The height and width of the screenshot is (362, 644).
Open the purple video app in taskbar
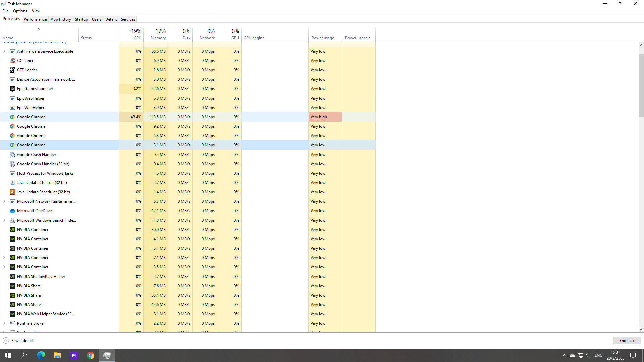[x=74, y=355]
